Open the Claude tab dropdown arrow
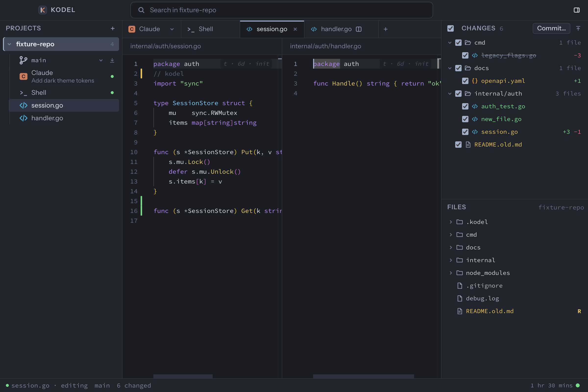 pyautogui.click(x=172, y=29)
